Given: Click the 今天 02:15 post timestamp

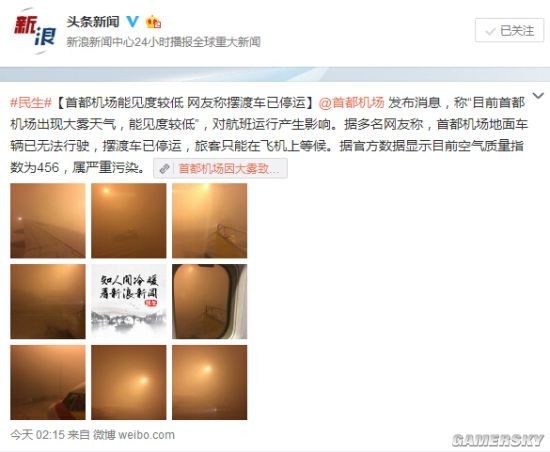Looking at the screenshot, I should click(38, 435).
